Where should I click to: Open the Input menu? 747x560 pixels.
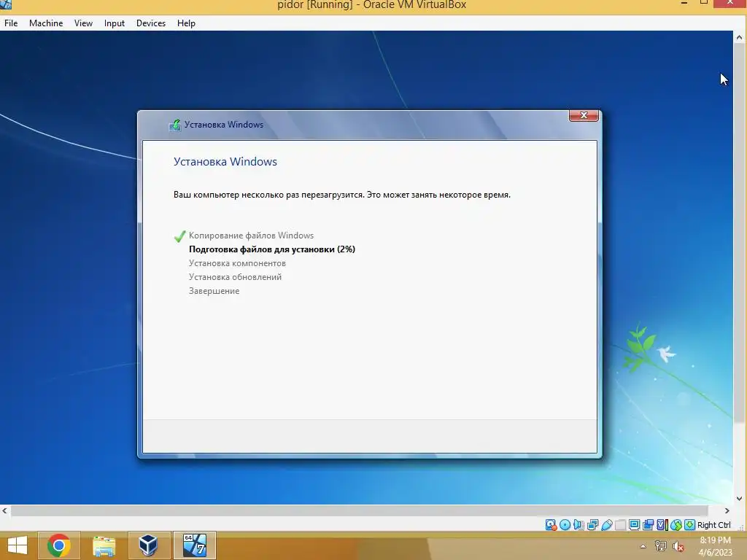point(115,23)
